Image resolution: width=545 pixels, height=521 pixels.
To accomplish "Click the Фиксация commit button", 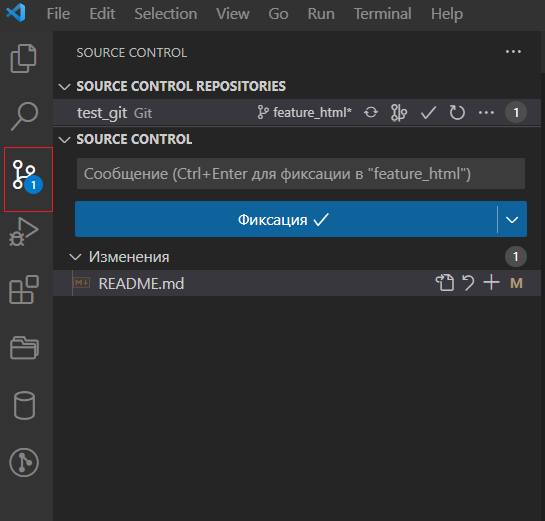I will (286, 219).
